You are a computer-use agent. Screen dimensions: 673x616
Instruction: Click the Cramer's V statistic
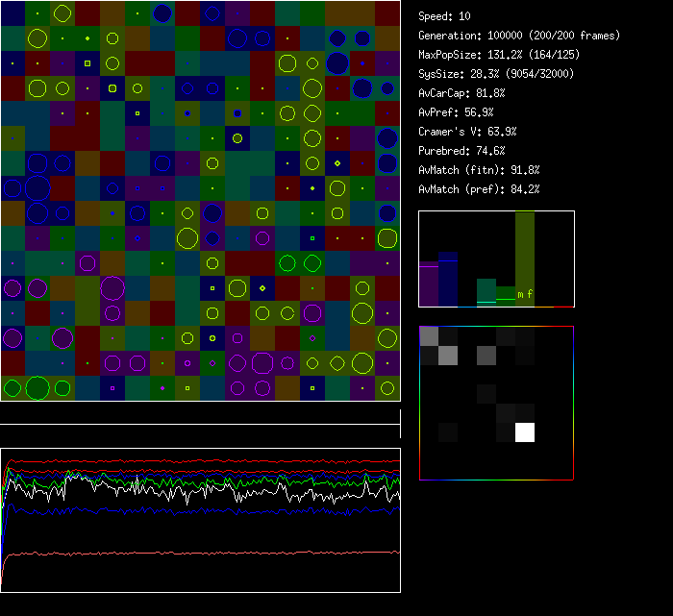pyautogui.click(x=467, y=132)
